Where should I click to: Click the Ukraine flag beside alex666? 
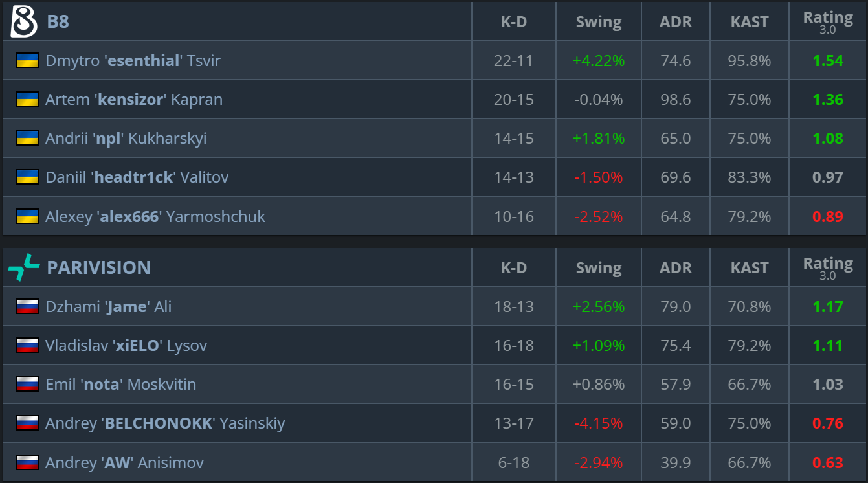(27, 216)
